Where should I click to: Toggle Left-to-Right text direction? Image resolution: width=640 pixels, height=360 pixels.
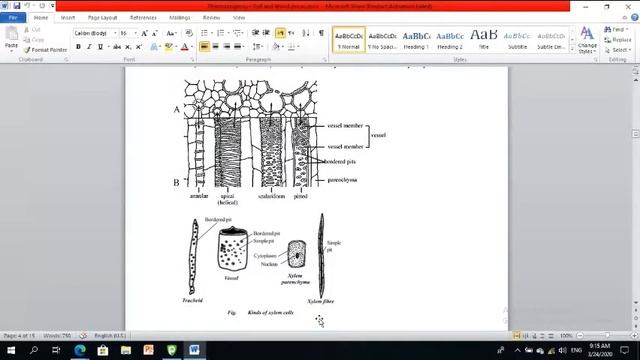pos(280,33)
